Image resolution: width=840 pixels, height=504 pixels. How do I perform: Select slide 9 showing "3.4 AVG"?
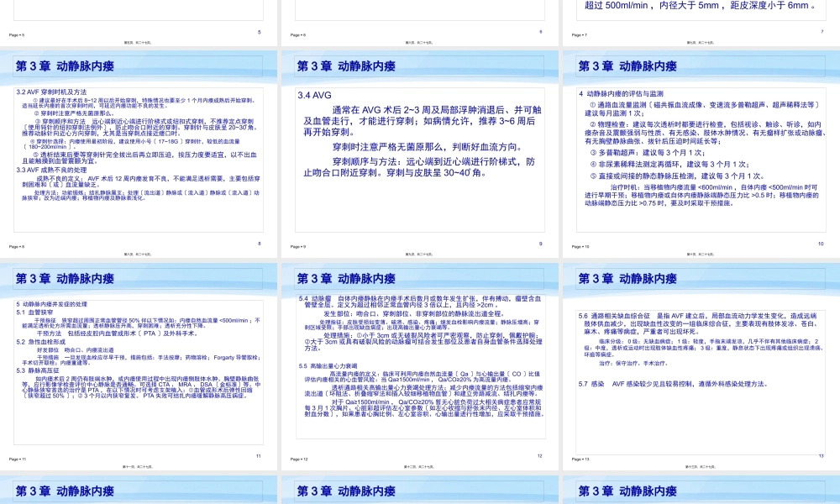coord(420,151)
